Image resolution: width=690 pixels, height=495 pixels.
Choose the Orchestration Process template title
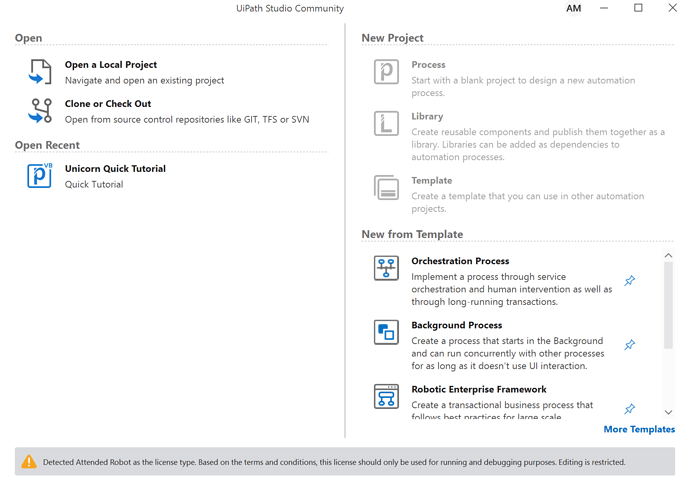pyautogui.click(x=460, y=261)
